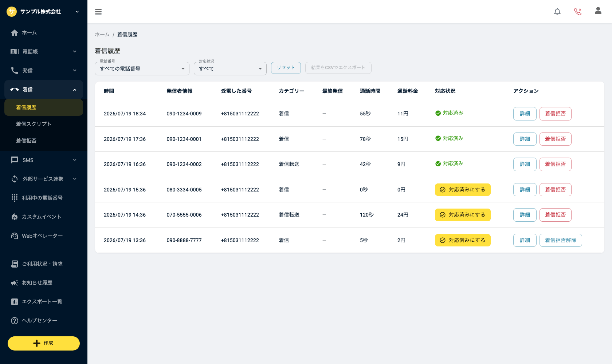Click the Web operator headset icon
The height and width of the screenshot is (364, 612).
click(x=15, y=236)
